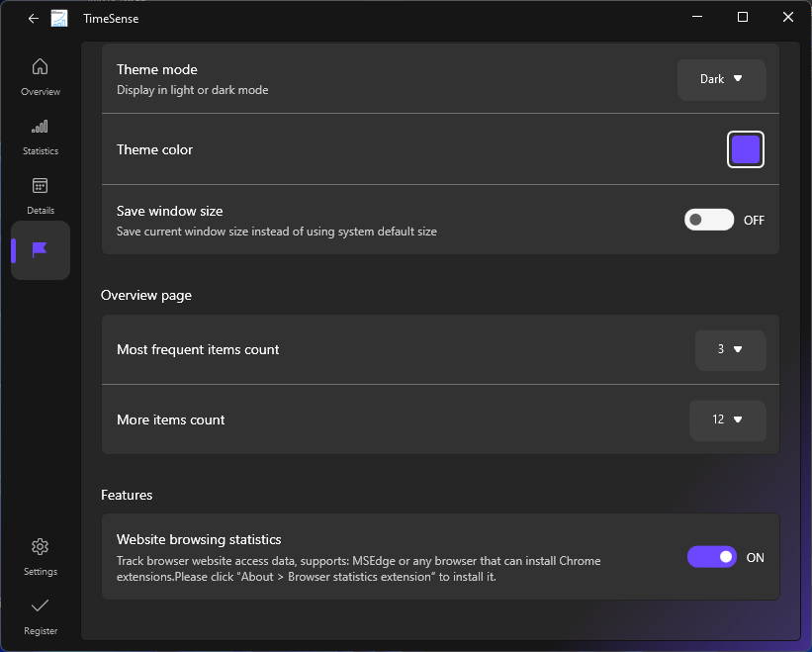Click the TimeSense title text
Viewport: 812px width, 652px height.
[111, 19]
